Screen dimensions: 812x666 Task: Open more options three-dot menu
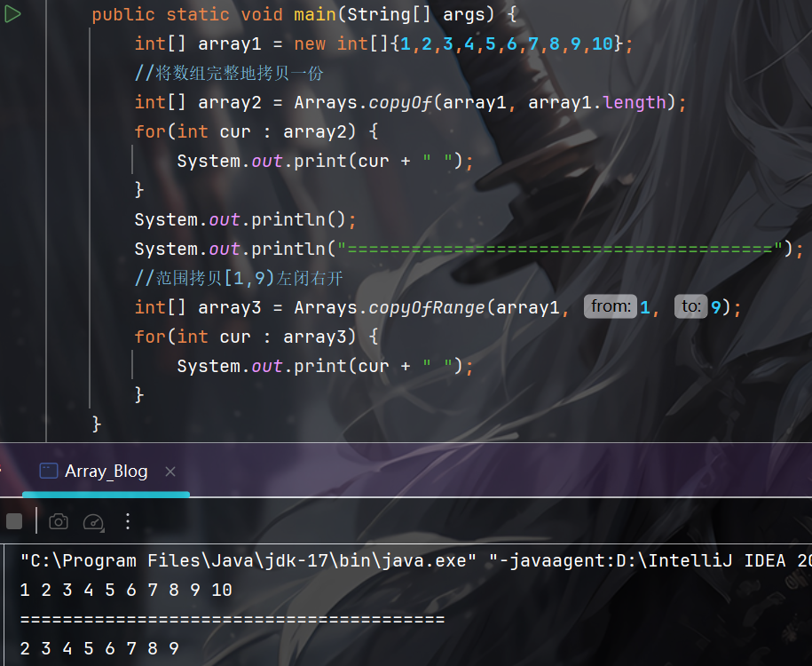(128, 521)
